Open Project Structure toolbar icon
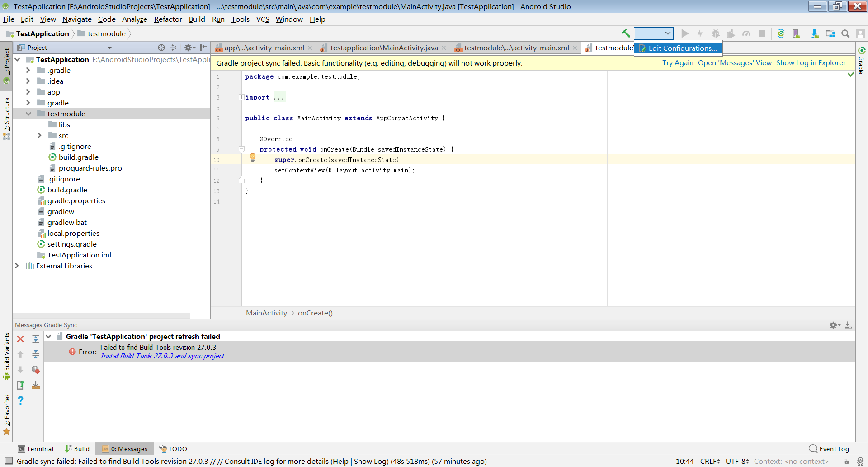The width and height of the screenshot is (868, 467). (830, 33)
